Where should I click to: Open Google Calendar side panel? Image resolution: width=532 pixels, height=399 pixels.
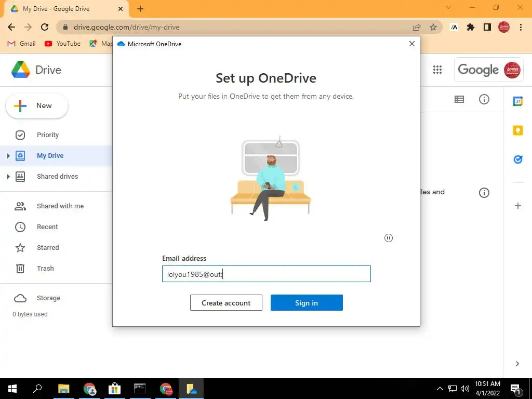(517, 101)
